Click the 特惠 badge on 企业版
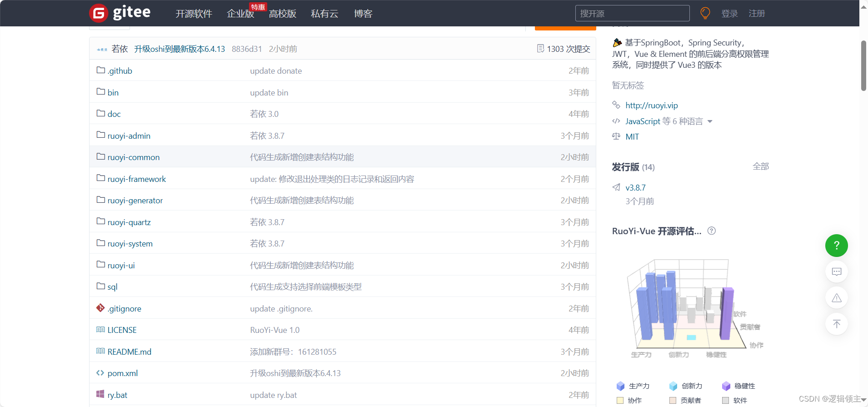 258,7
